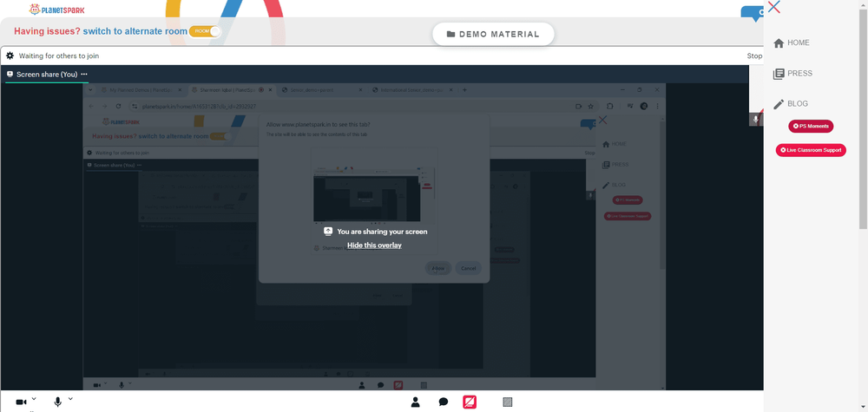
Task: Toggle the camera icon in bottom toolbar
Action: pyautogui.click(x=21, y=402)
